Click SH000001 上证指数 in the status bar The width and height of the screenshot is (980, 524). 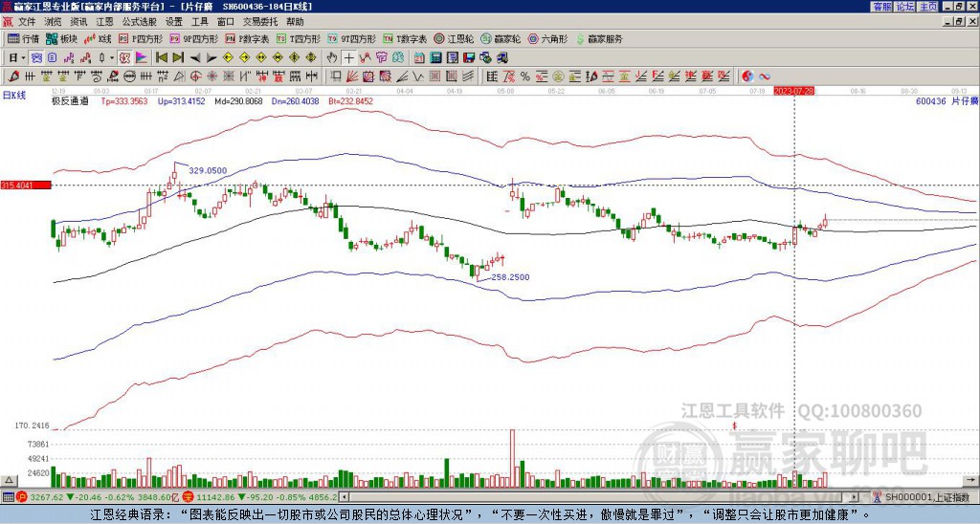pos(926,497)
